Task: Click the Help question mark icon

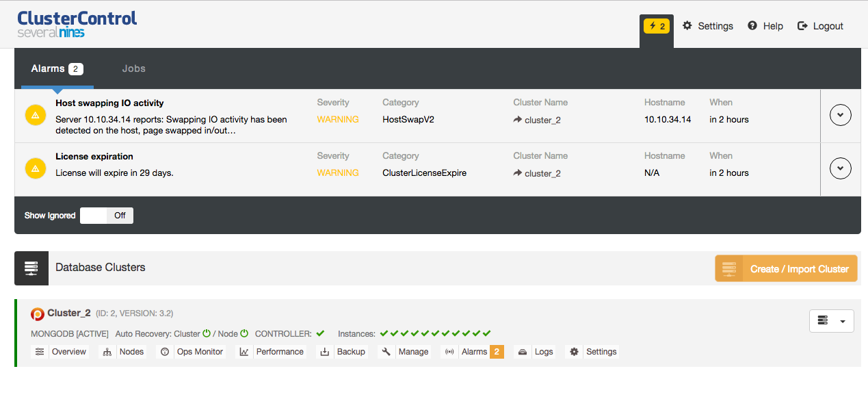Action: point(752,25)
